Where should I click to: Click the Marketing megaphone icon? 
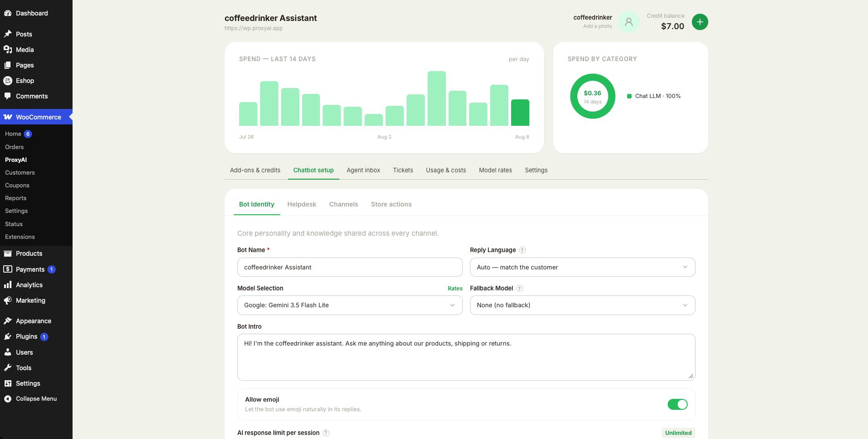[x=8, y=300]
